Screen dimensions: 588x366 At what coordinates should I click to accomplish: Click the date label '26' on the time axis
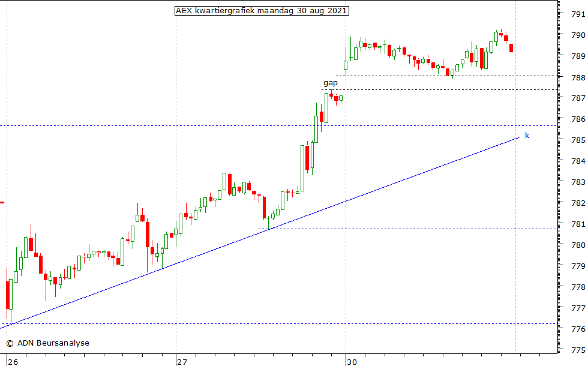click(13, 362)
